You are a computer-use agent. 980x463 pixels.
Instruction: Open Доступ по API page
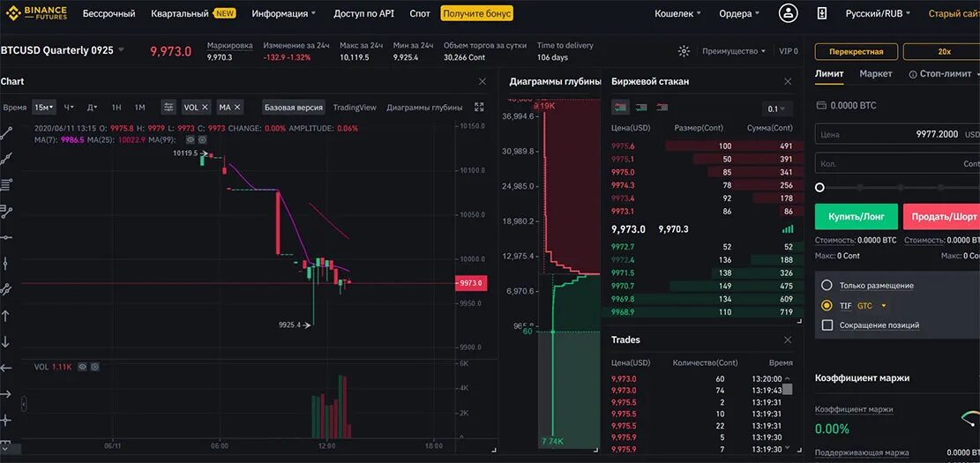coord(363,13)
